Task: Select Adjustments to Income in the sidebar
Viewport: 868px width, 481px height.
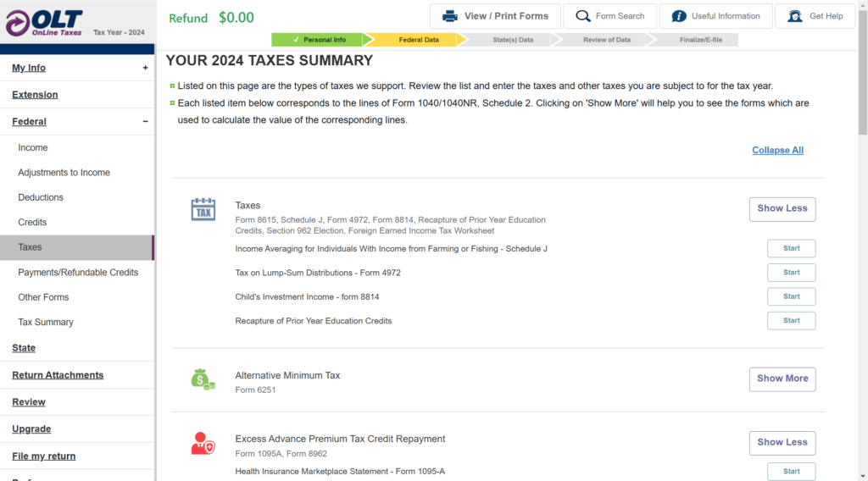Action: tap(64, 173)
